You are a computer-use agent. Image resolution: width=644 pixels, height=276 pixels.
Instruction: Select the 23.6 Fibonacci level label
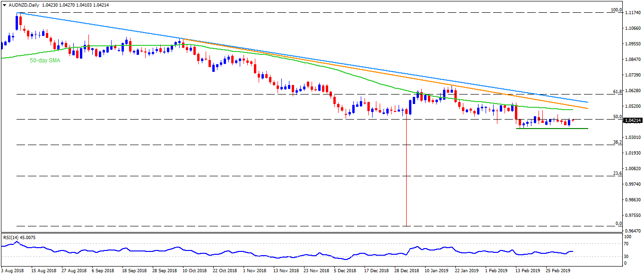coord(617,173)
